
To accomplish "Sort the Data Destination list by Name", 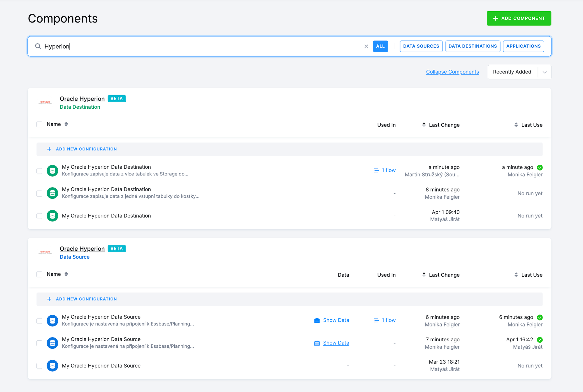I will pos(66,124).
